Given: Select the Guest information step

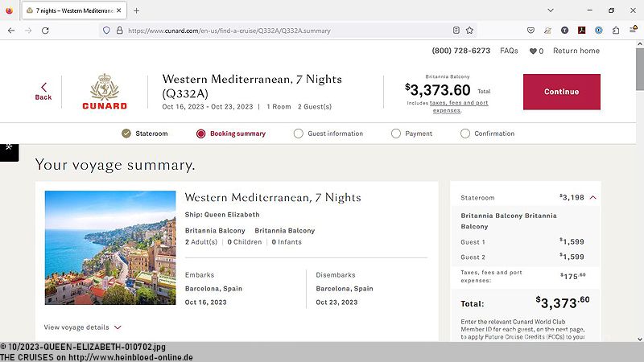Looking at the screenshot, I should [328, 134].
